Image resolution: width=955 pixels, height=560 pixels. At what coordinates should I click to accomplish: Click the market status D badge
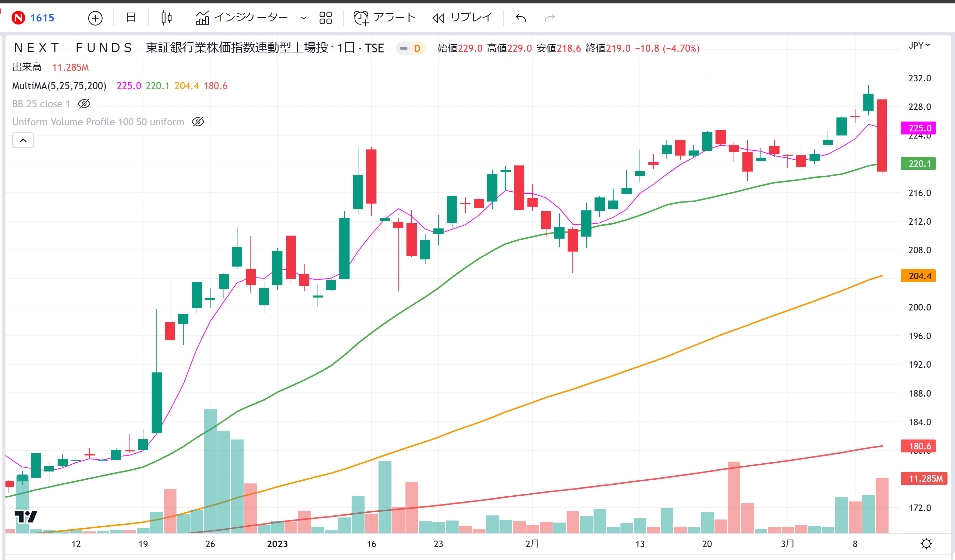(x=417, y=48)
